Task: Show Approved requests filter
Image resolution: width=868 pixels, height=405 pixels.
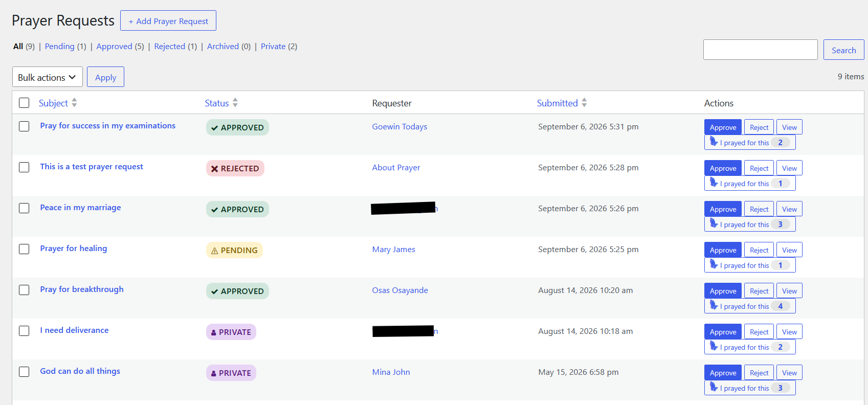Action: [114, 47]
